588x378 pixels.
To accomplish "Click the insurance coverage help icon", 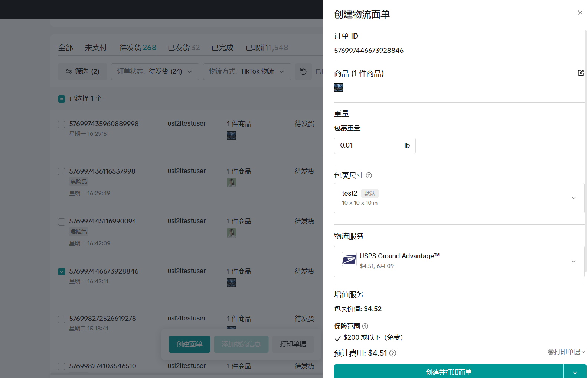I will [x=365, y=326].
